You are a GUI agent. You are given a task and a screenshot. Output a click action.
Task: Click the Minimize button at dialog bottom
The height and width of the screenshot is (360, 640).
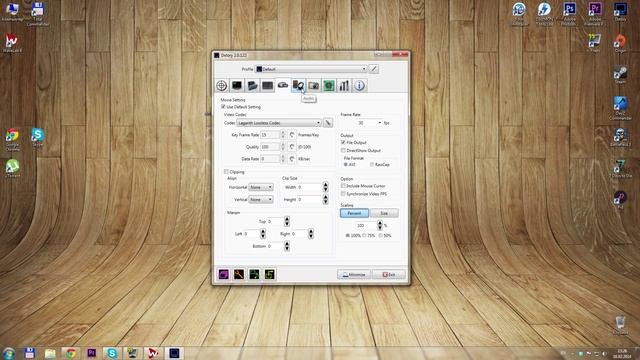(x=354, y=275)
